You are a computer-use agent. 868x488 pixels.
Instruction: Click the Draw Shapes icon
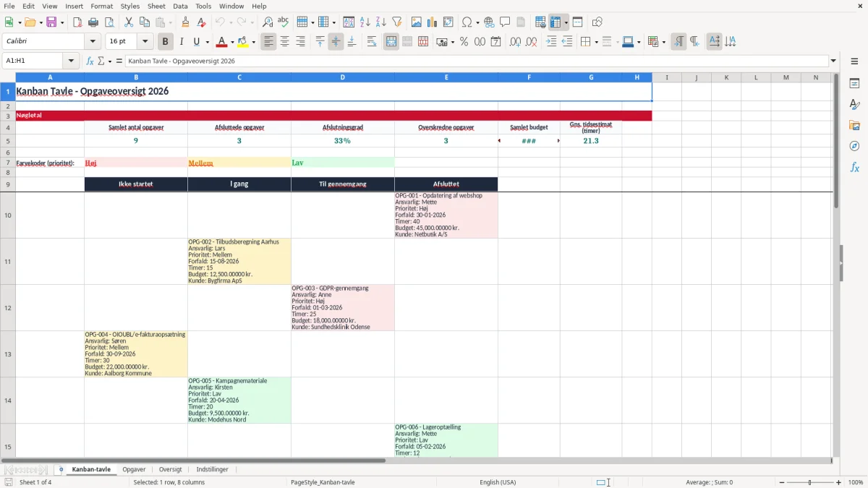597,22
